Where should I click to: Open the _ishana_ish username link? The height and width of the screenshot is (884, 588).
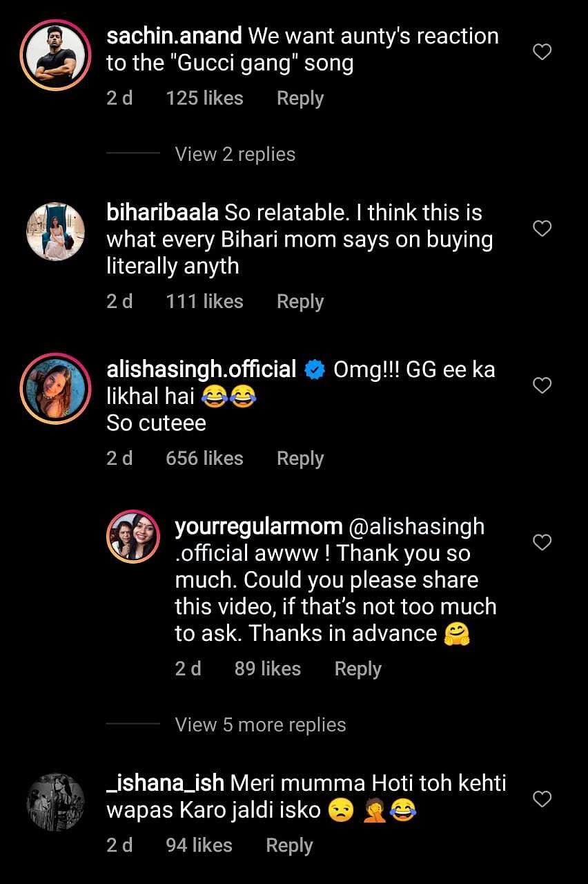(165, 783)
